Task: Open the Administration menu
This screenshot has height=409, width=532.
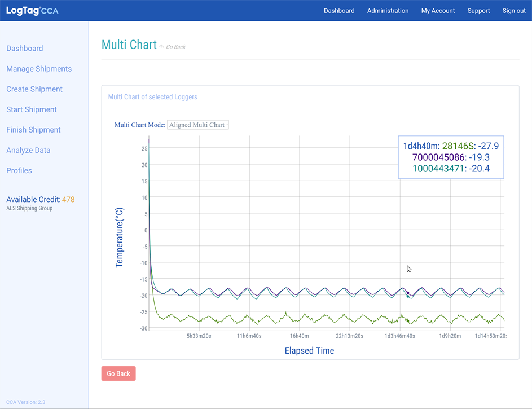Action: pos(388,11)
